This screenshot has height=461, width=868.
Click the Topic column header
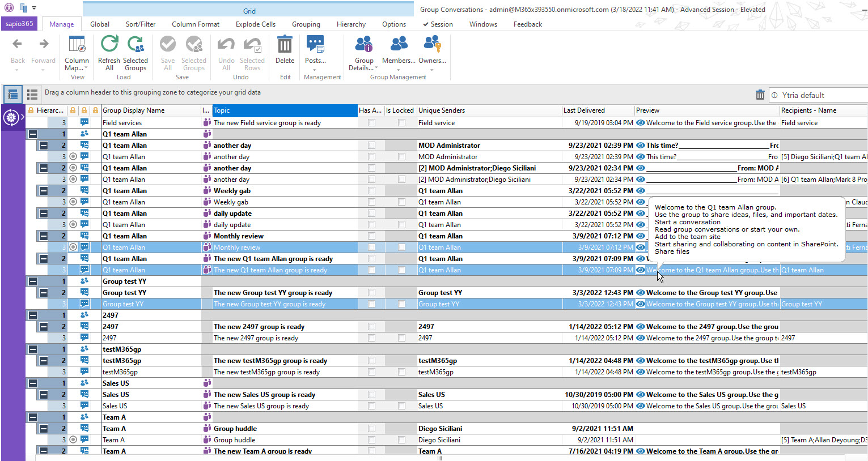coord(285,110)
